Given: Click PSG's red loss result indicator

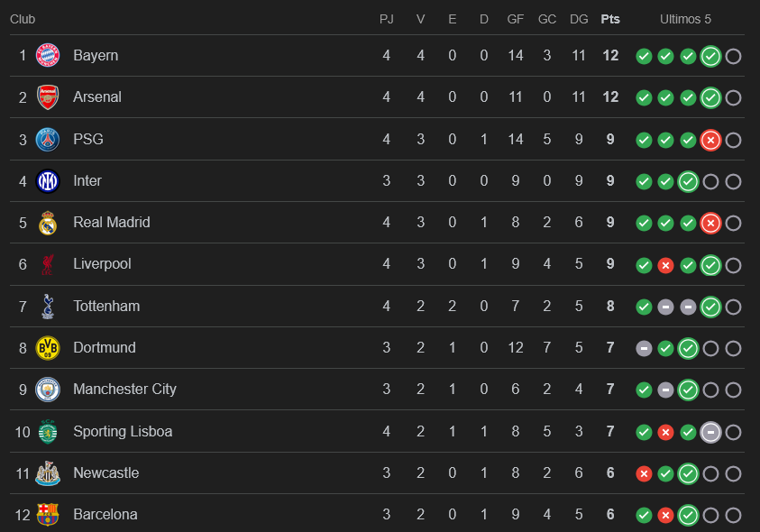Looking at the screenshot, I should [710, 140].
